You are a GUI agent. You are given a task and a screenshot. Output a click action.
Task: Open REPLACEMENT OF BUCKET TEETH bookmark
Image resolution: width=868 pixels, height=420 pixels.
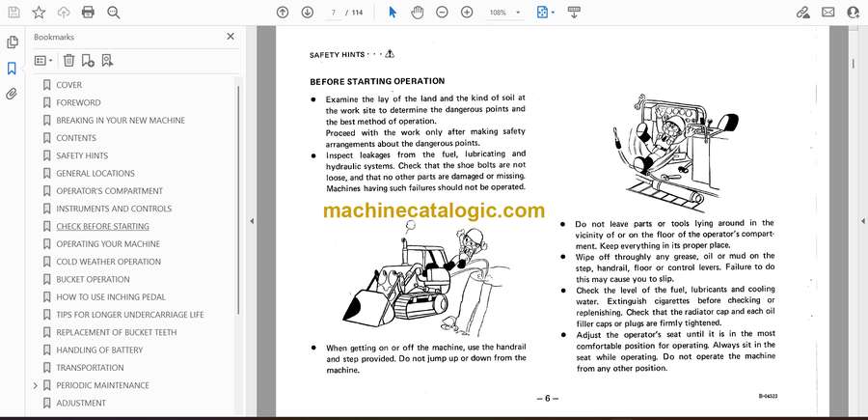117,332
